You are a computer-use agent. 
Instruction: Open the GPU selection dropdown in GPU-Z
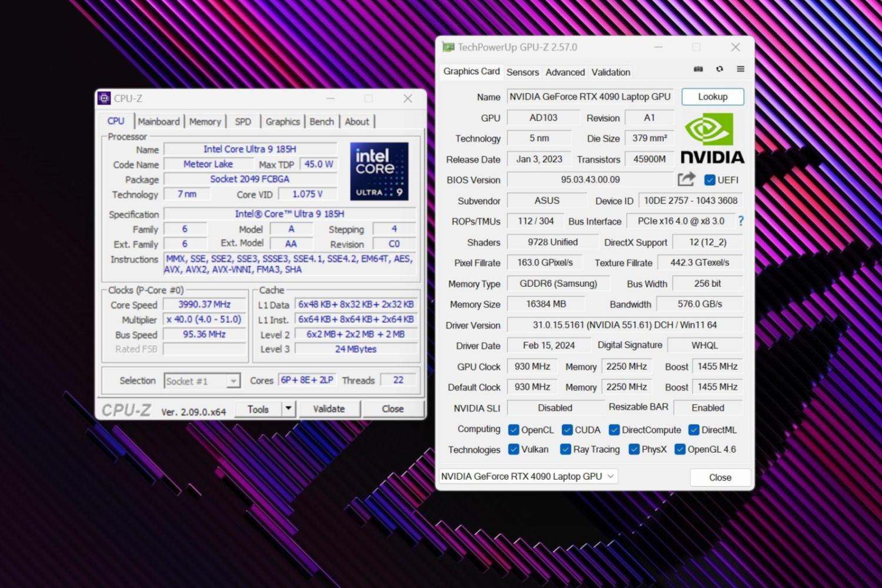tap(528, 476)
